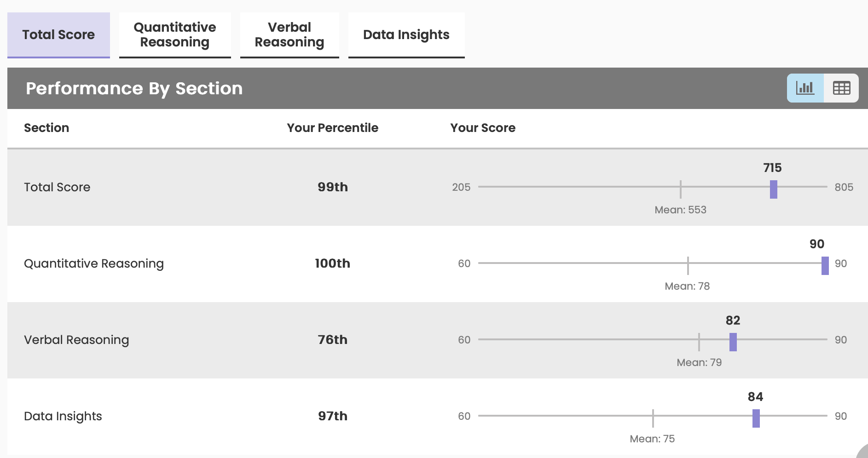Screen dimensions: 868x458
Task: Open the Quantitative Reasoning tab
Action: coord(174,34)
